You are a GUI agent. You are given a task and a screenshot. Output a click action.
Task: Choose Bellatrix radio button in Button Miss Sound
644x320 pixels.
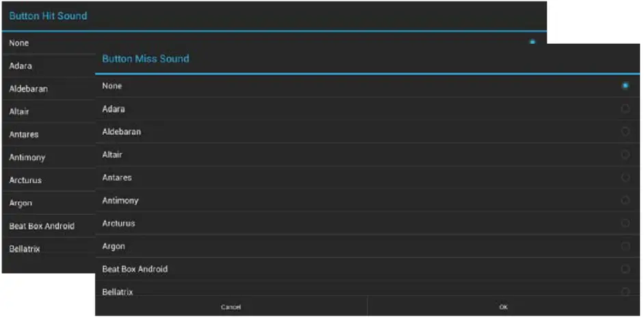625,292
